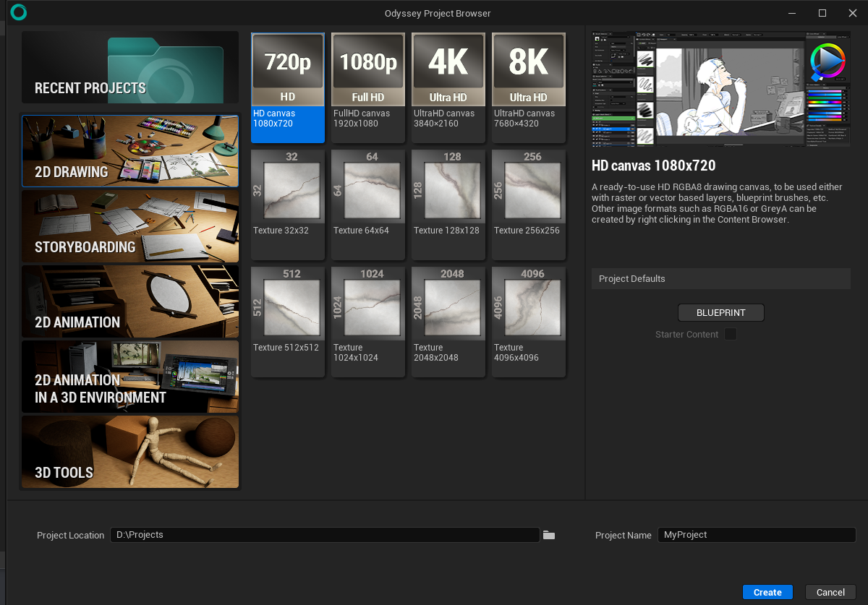Image resolution: width=868 pixels, height=605 pixels.
Task: Open the Recent Projects category
Action: (x=130, y=67)
